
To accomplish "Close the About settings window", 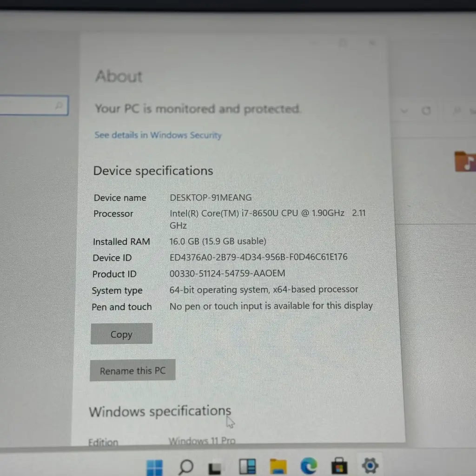I will click(372, 43).
